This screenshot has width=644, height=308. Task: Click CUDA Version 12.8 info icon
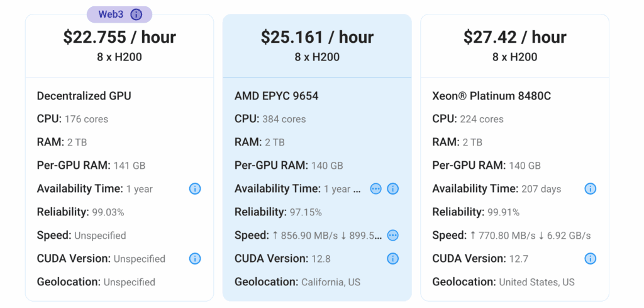click(393, 259)
